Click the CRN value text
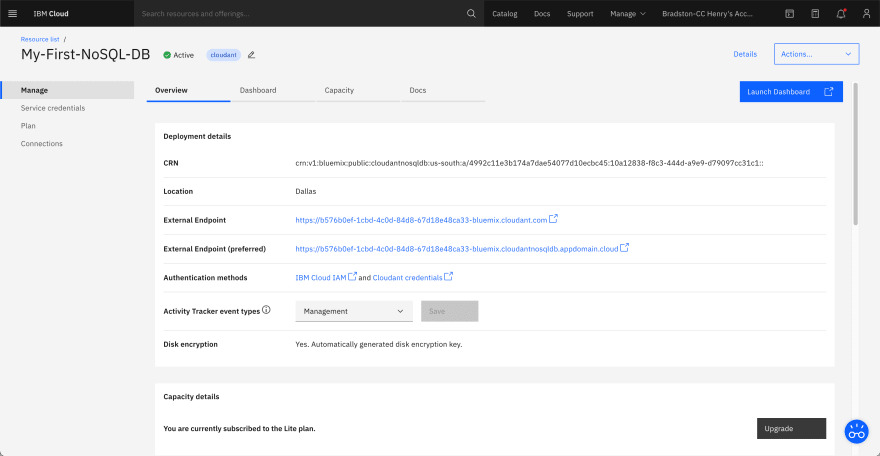880x456 pixels. [529, 163]
